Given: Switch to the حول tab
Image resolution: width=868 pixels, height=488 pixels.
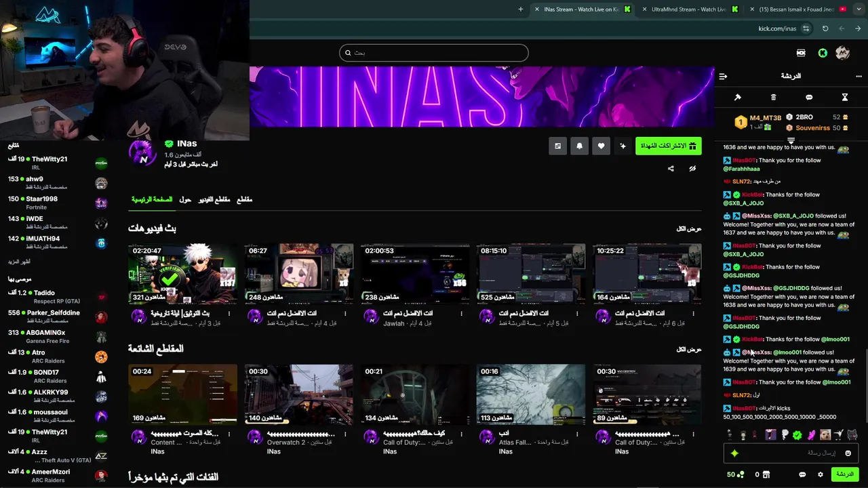Looking at the screenshot, I should tap(185, 200).
